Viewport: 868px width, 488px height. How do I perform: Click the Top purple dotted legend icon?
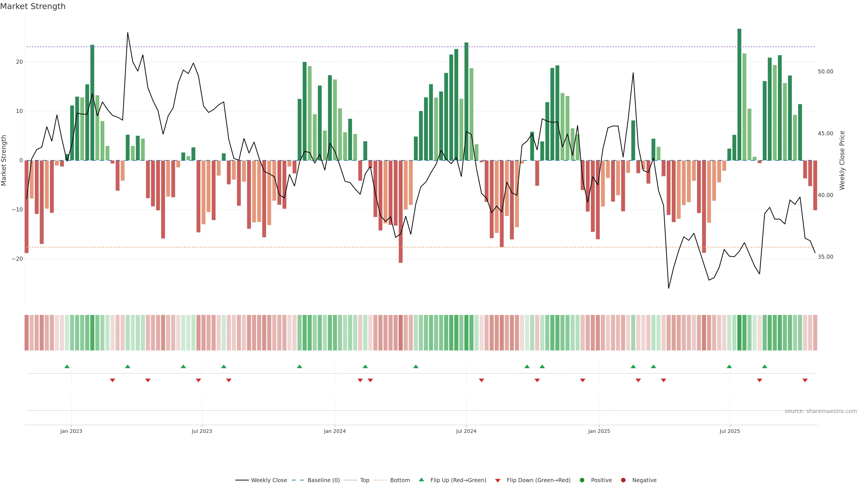coord(350,480)
